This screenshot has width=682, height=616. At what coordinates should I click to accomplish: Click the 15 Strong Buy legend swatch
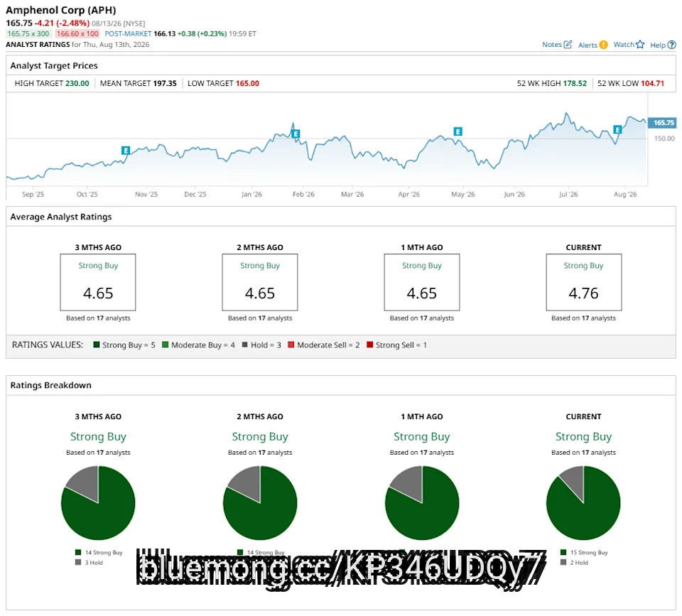pos(563,552)
